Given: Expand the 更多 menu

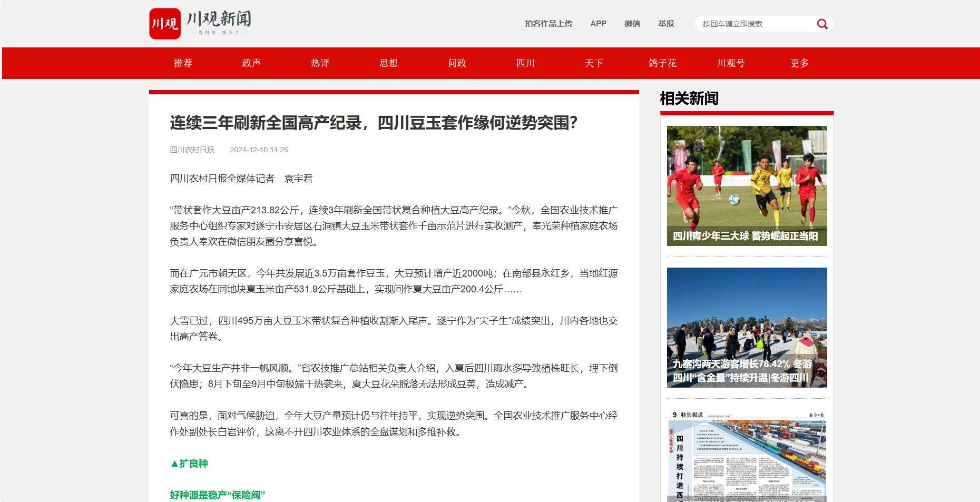Looking at the screenshot, I should pos(799,63).
